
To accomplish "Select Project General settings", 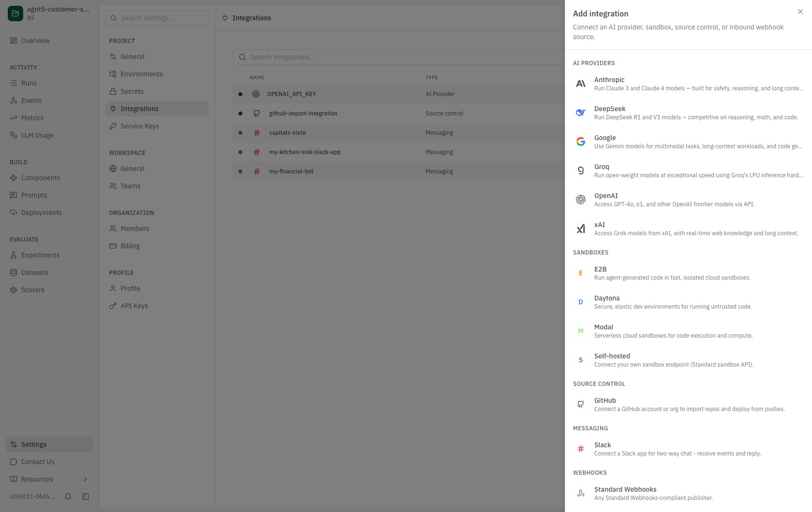I will (157, 57).
